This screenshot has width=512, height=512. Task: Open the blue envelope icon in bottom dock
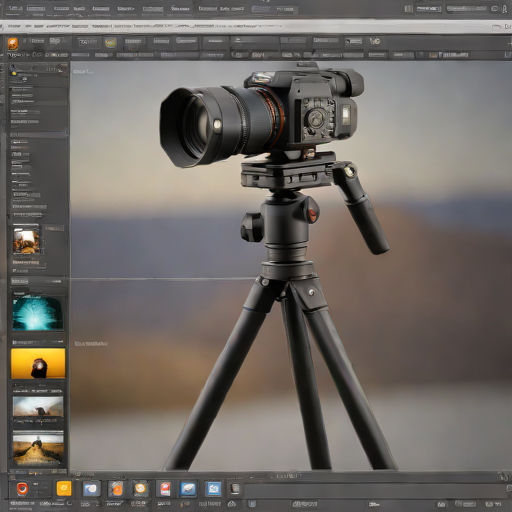pos(188,489)
